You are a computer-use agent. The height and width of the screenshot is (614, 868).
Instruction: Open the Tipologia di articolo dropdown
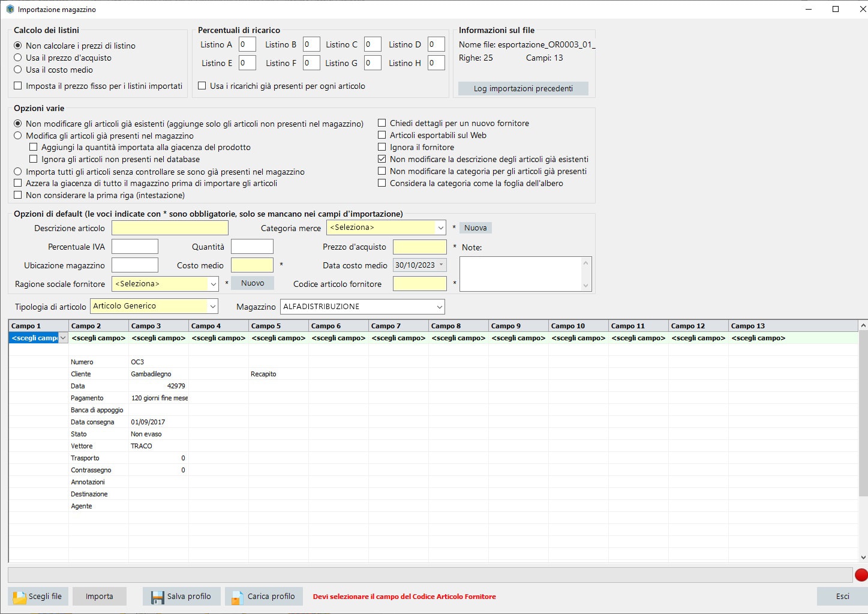(x=212, y=306)
